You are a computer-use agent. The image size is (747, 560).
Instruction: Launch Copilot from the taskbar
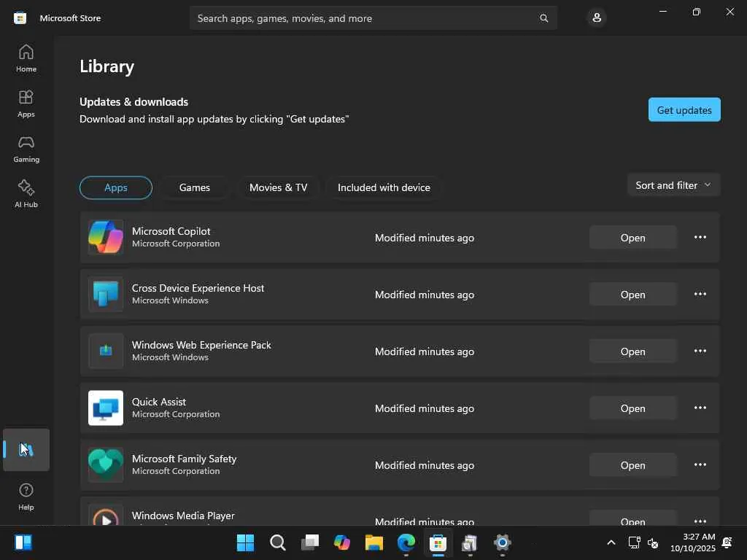pyautogui.click(x=342, y=542)
